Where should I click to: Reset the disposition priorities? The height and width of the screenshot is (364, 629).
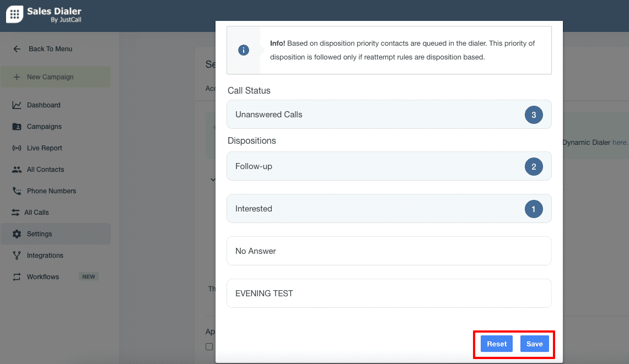pyautogui.click(x=496, y=344)
